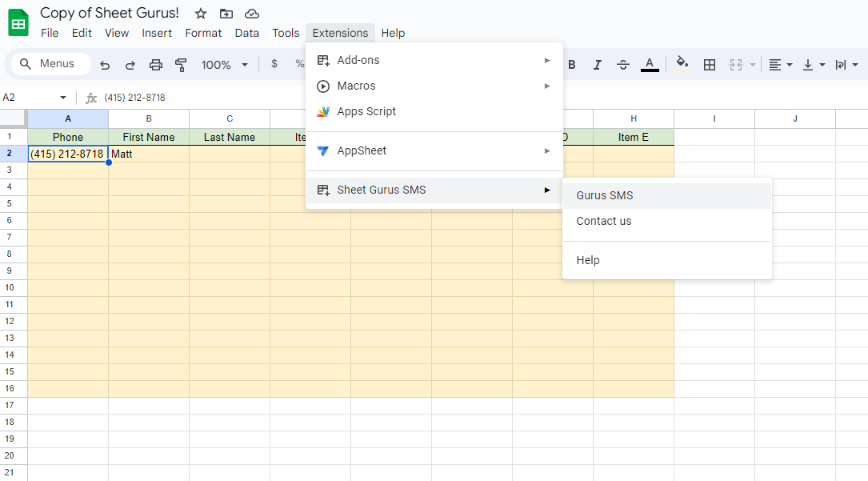Select column H header
The height and width of the screenshot is (481, 868).
pyautogui.click(x=634, y=118)
